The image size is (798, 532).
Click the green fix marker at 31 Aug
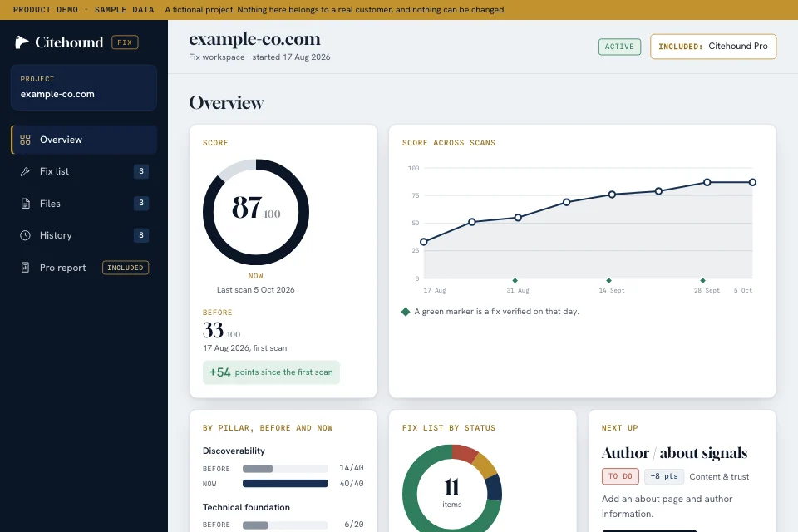(x=515, y=280)
